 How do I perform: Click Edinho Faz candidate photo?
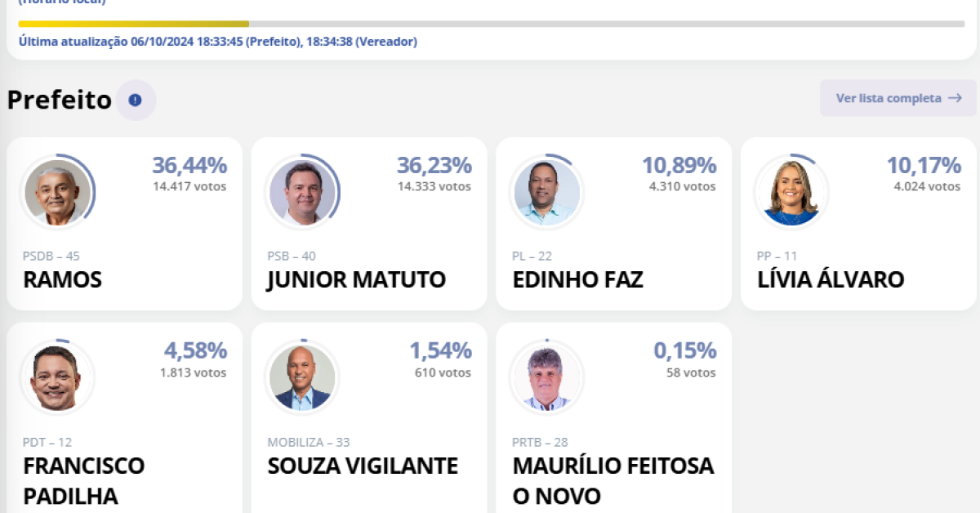(547, 193)
